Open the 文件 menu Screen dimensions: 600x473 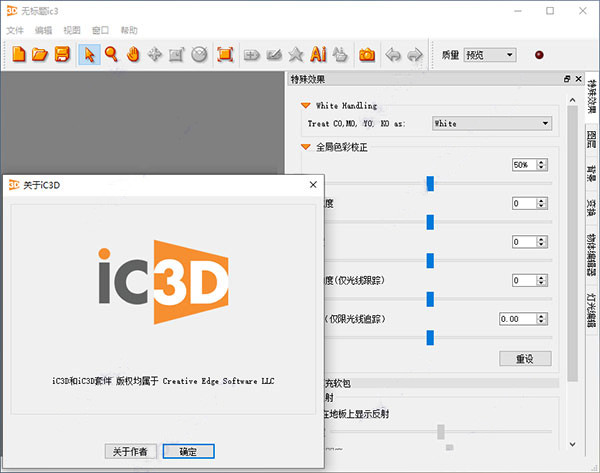click(x=15, y=30)
